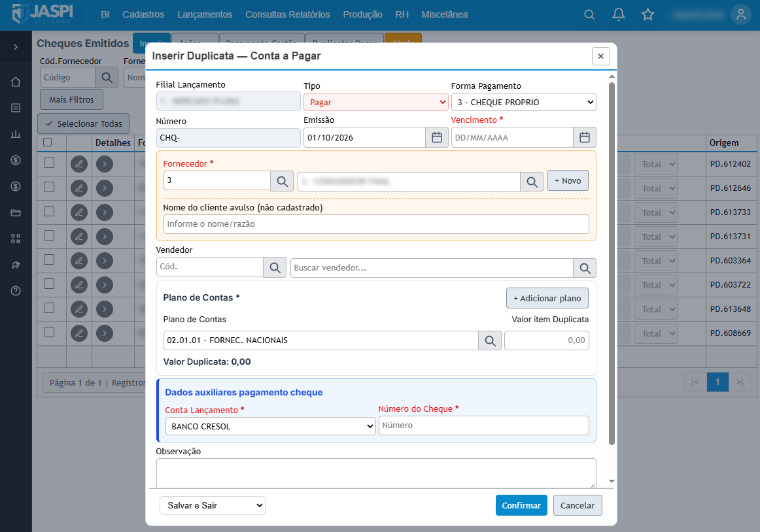The height and width of the screenshot is (532, 760).
Task: Check the PD.608669 row checkbox
Action: (49, 333)
